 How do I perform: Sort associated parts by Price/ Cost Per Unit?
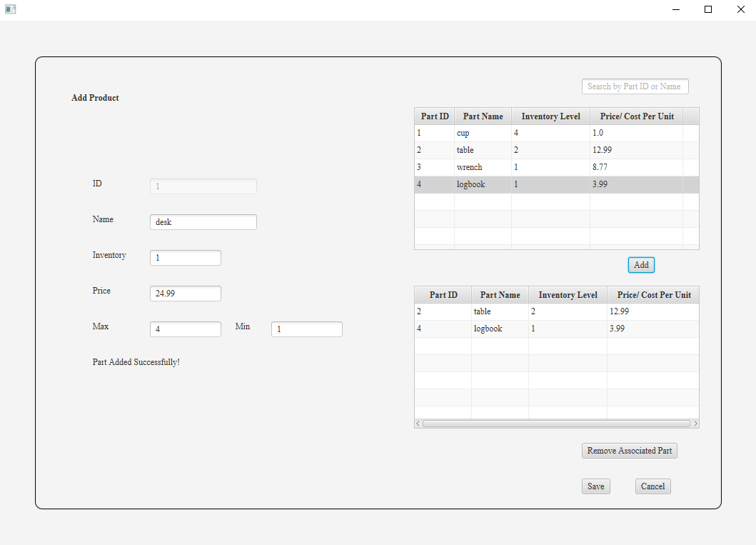coord(653,295)
